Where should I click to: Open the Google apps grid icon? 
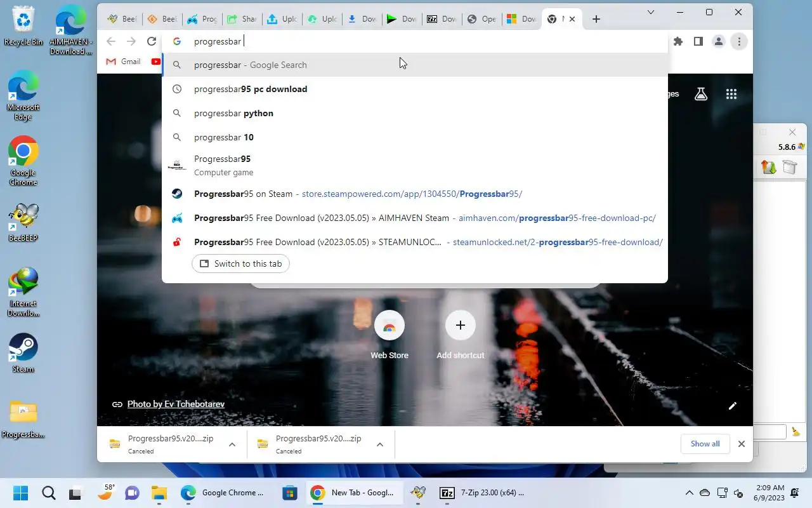[731, 94]
